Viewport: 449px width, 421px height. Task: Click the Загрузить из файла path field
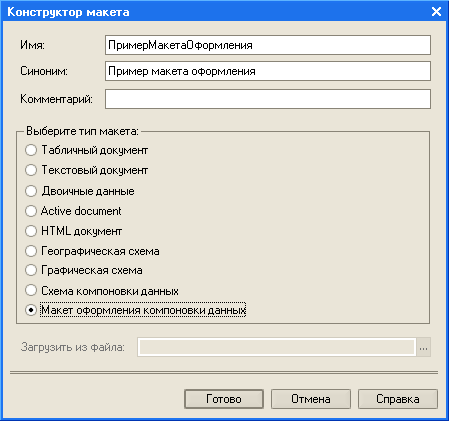point(277,347)
